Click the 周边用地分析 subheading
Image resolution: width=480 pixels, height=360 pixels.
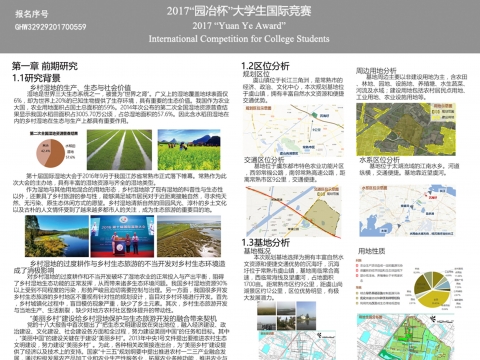coord(376,71)
